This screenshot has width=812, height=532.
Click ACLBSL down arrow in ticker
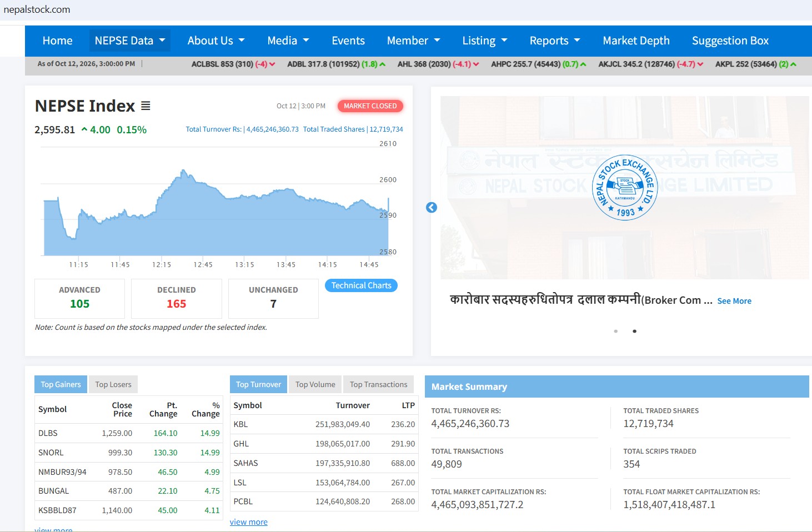click(272, 64)
